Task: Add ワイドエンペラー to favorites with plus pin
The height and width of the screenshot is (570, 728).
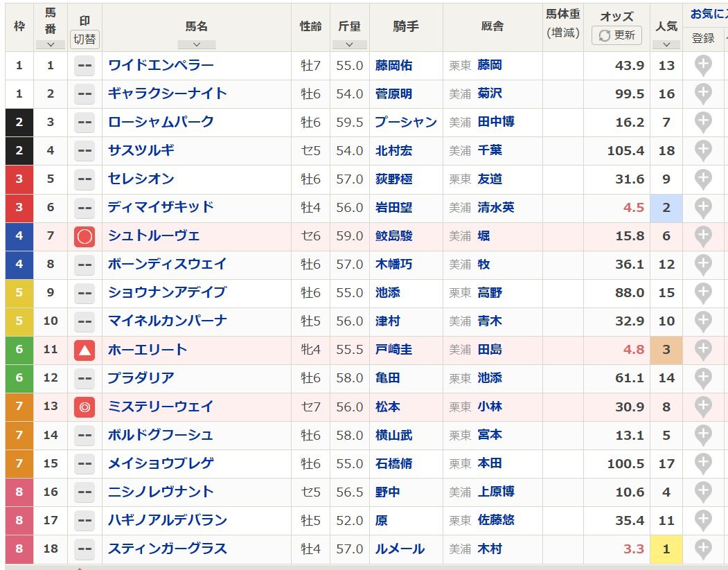Action: coord(703,65)
